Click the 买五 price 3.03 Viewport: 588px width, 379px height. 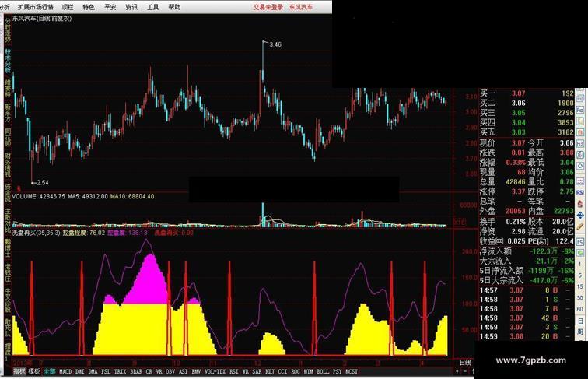point(519,132)
